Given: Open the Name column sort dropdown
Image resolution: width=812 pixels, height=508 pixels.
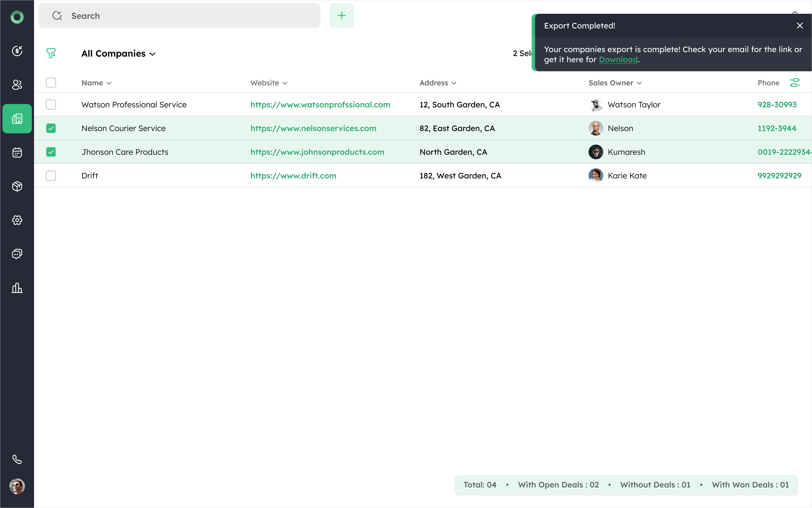Looking at the screenshot, I should click(97, 83).
